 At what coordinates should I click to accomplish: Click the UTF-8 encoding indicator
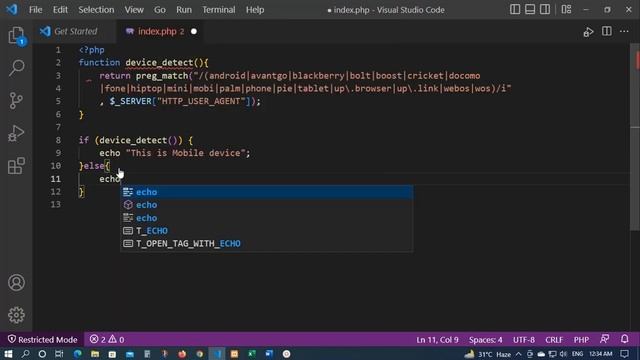pos(524,340)
